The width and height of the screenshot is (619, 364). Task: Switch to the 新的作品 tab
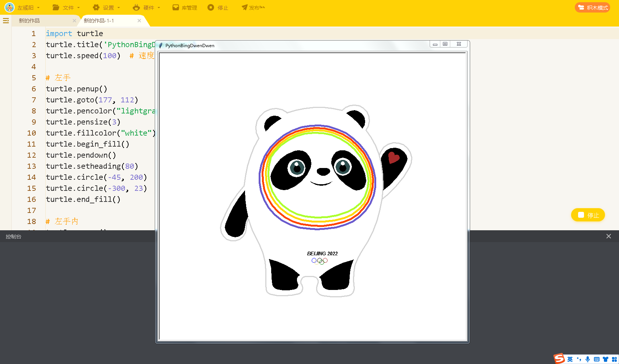coord(29,21)
